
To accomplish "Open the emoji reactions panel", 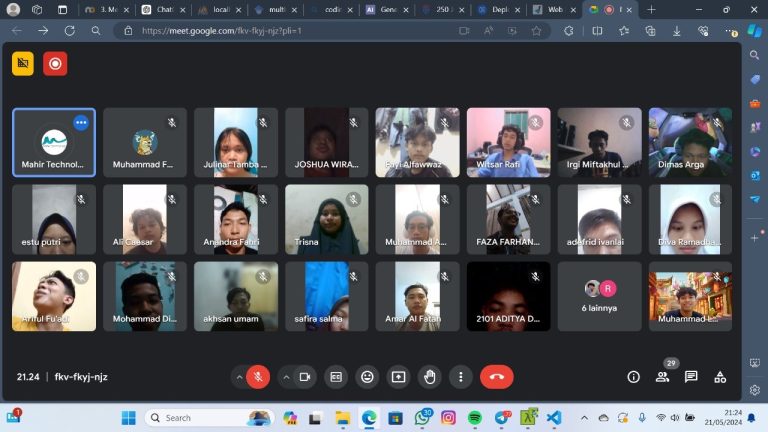I will point(367,377).
